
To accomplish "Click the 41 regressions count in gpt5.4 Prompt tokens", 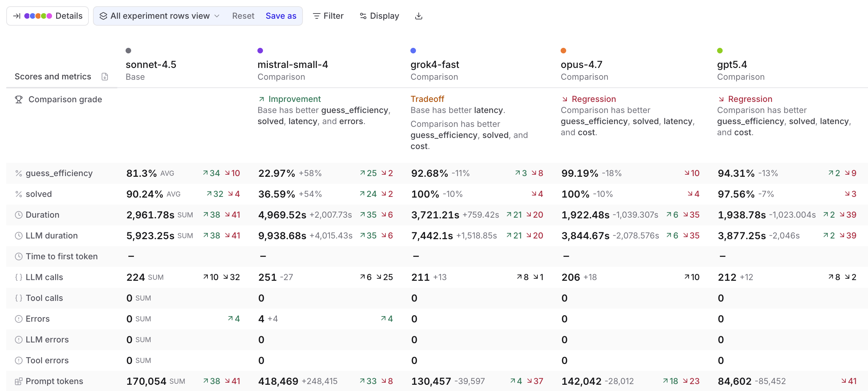I will coord(849,381).
